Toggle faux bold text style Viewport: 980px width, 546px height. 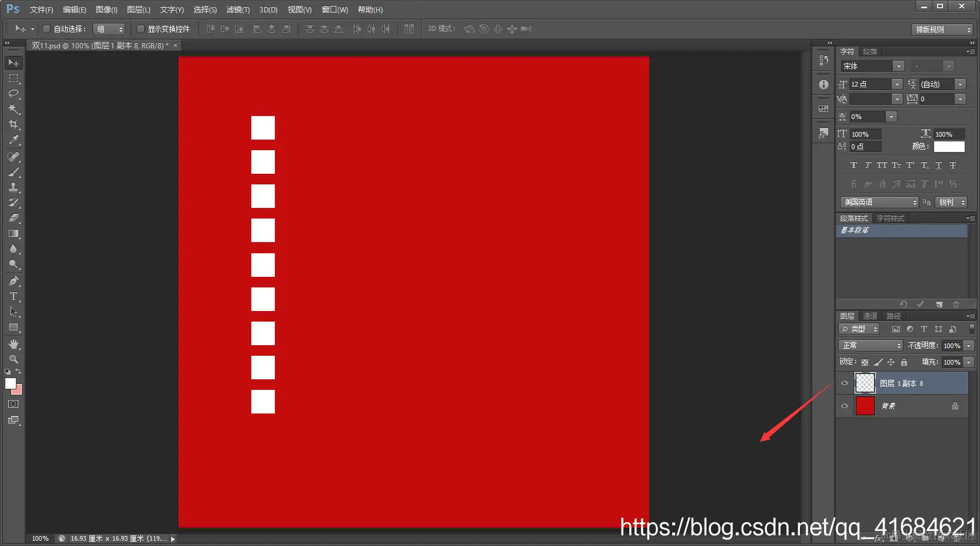click(853, 166)
